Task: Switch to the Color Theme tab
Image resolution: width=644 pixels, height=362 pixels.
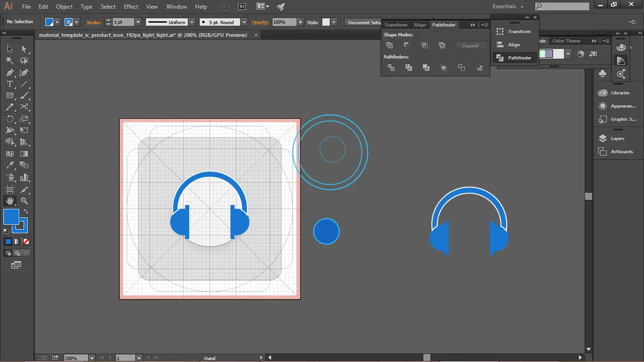Action: tap(567, 41)
